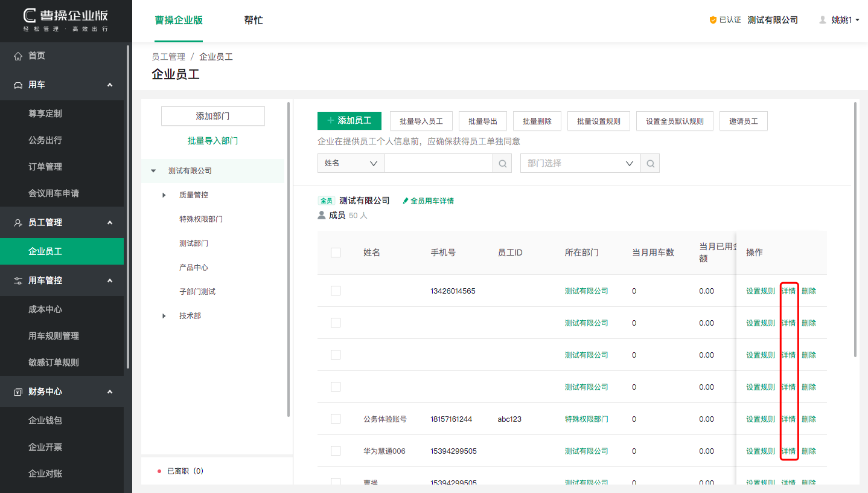This screenshot has height=493, width=868.
Task: Click the pencil icon for 全员用车详情
Action: click(406, 201)
